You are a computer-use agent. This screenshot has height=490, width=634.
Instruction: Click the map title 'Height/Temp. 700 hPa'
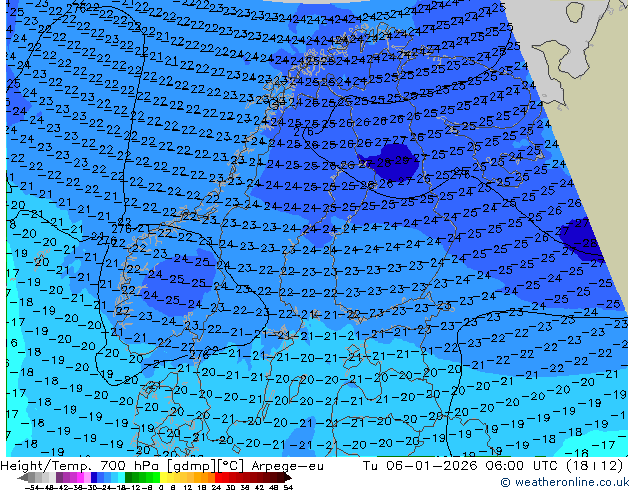coord(81,466)
